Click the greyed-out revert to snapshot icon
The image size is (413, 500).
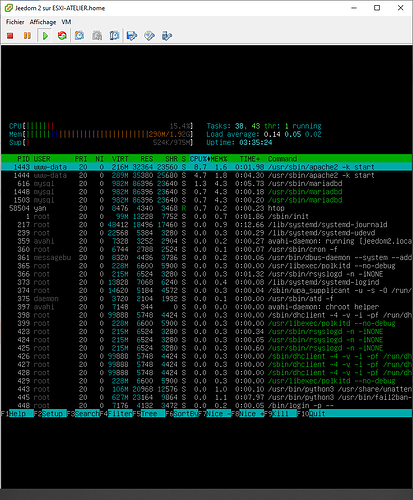click(97, 35)
